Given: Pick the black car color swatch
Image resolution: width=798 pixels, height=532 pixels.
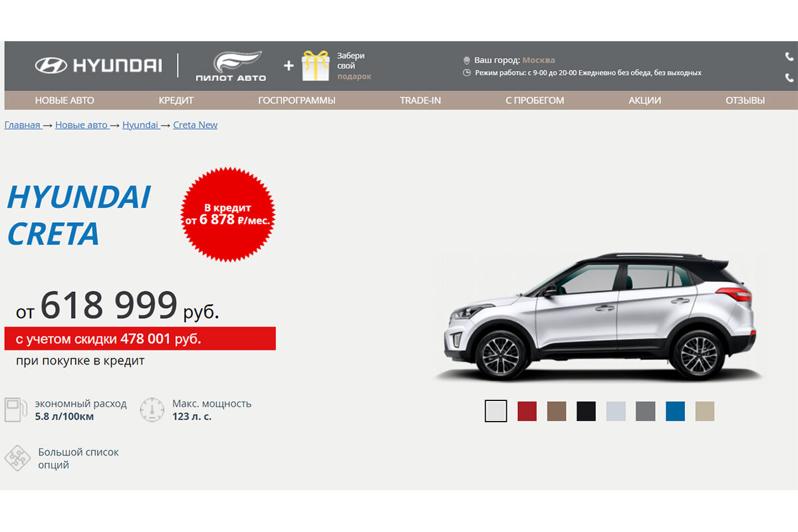Looking at the screenshot, I should click(586, 411).
